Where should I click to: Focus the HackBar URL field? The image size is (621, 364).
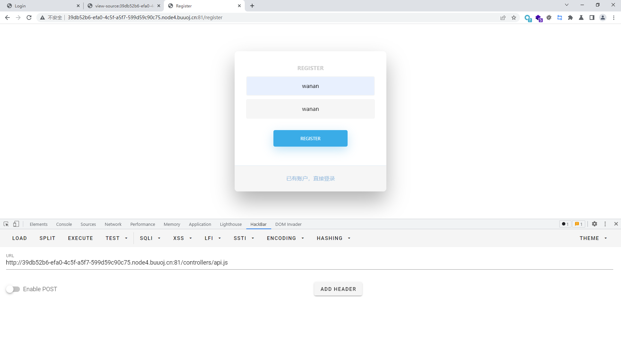point(309,263)
